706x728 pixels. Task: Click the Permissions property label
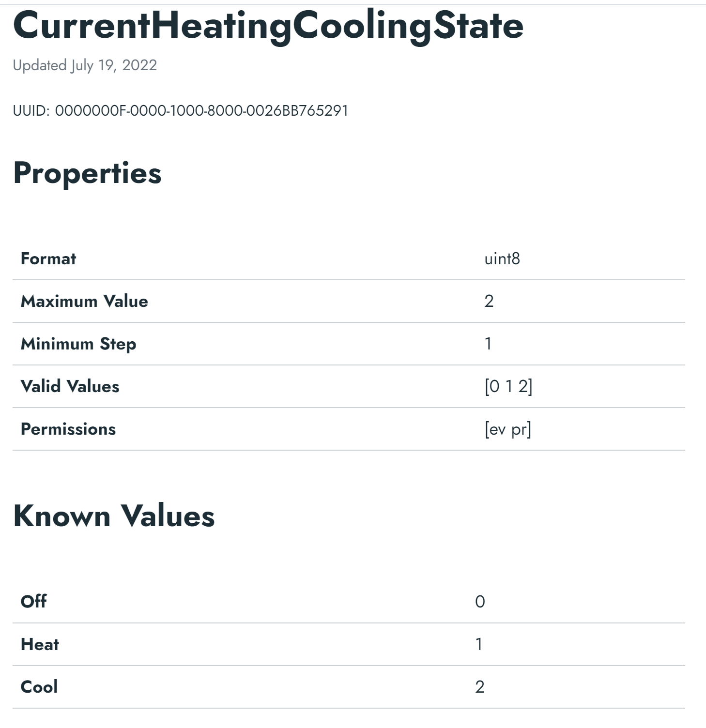68,429
